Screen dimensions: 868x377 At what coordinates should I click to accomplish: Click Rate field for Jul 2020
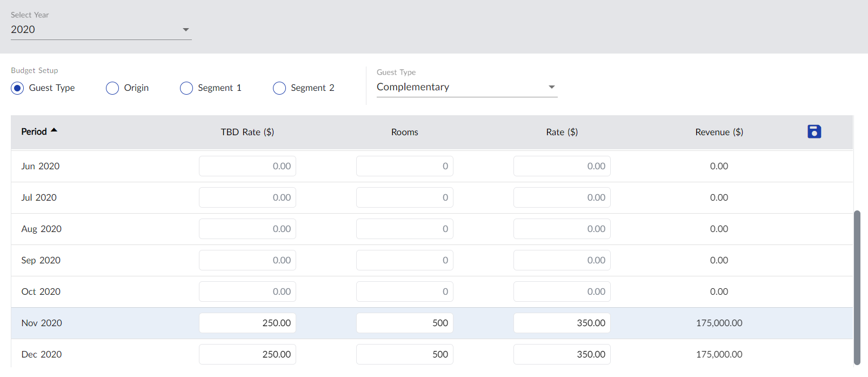tap(562, 197)
